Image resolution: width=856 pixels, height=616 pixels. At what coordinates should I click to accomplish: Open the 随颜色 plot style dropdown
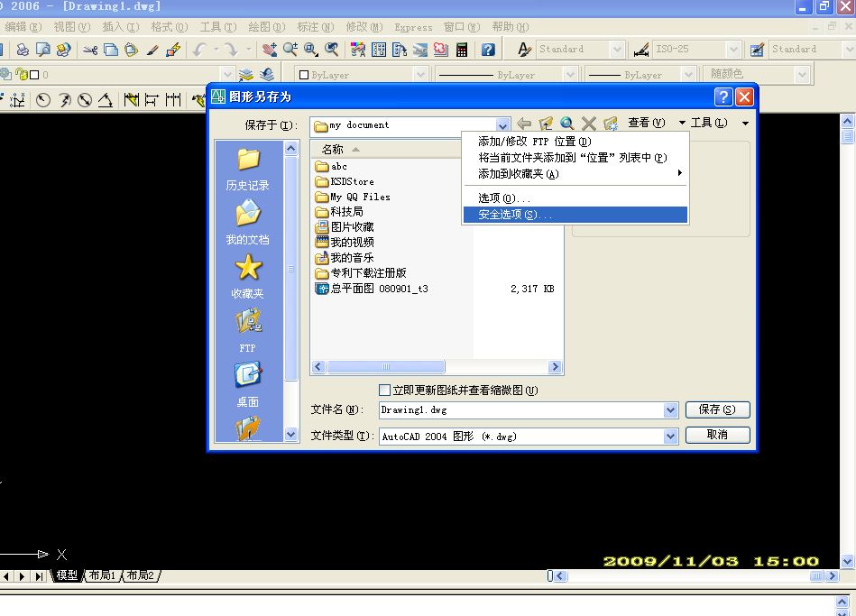[x=801, y=74]
